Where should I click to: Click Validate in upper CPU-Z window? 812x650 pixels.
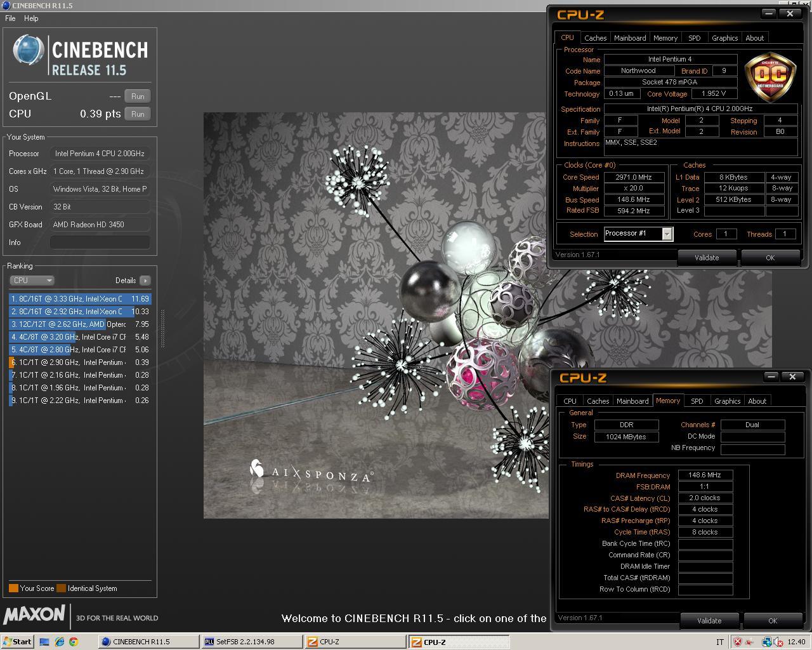[707, 258]
